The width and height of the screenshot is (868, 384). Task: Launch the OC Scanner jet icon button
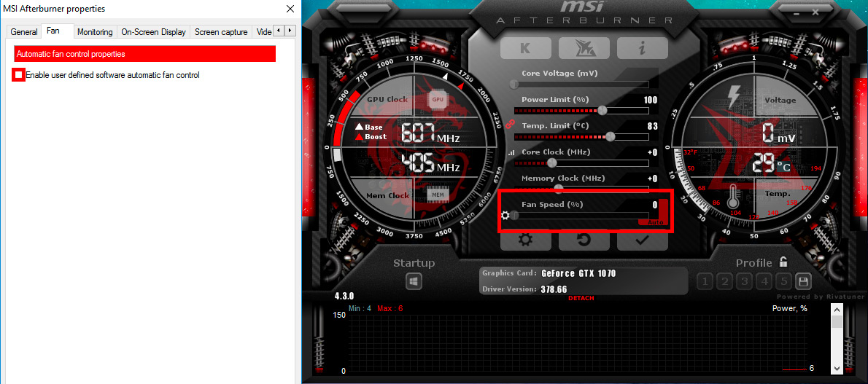point(584,48)
